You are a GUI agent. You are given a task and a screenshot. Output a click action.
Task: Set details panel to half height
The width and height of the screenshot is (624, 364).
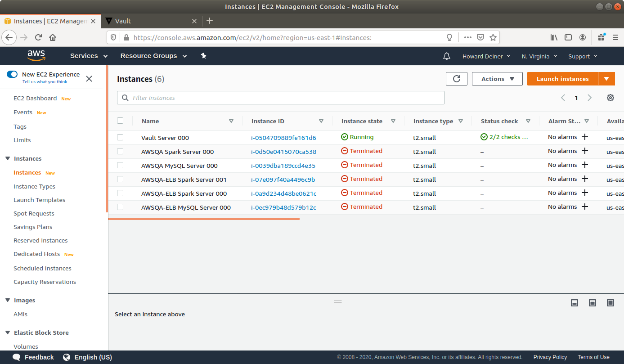pos(593,303)
